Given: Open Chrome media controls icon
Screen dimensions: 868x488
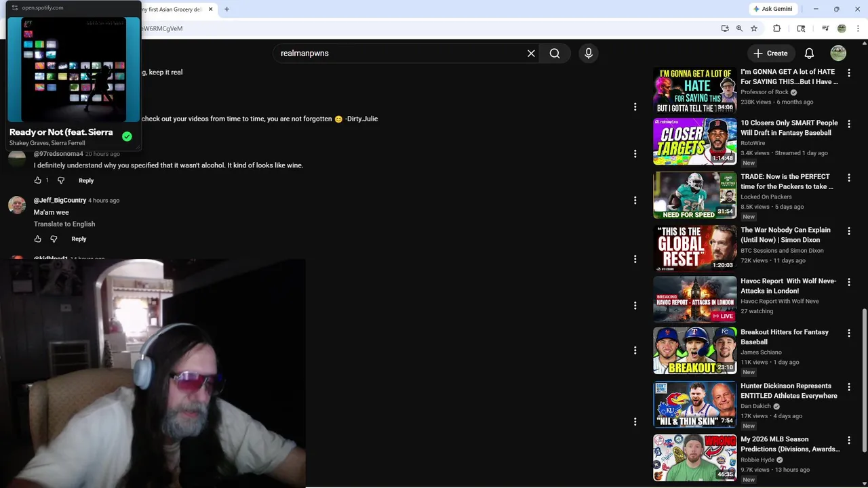Looking at the screenshot, I should click(825, 28).
